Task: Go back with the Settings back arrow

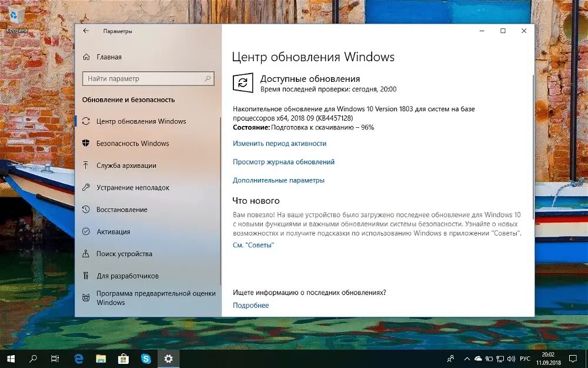Action: [86, 31]
